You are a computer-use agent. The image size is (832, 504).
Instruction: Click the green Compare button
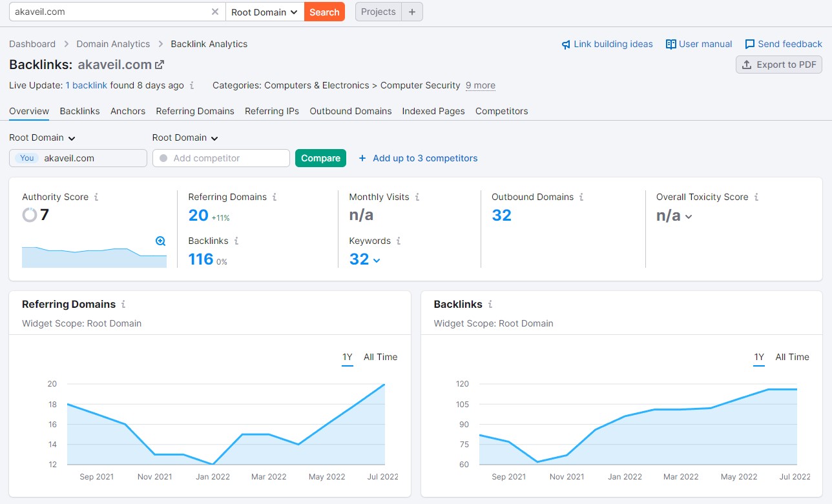click(x=320, y=158)
